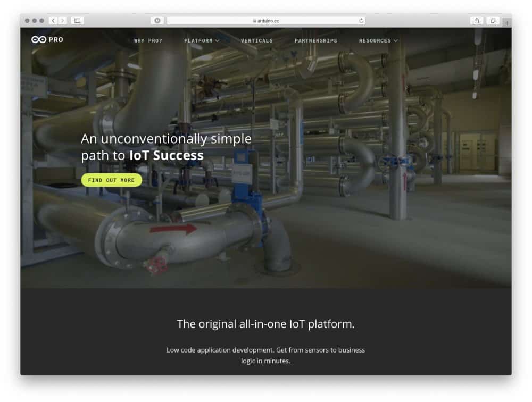The height and width of the screenshot is (402, 532).
Task: Click the Arduino Pro logo
Action: [x=47, y=40]
